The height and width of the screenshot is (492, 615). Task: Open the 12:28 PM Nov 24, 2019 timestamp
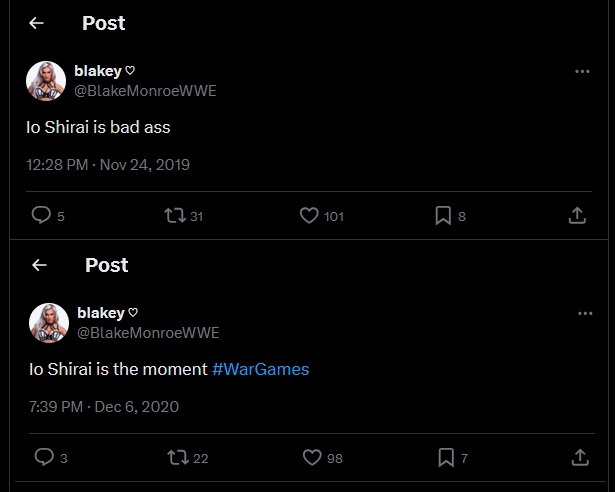click(107, 164)
